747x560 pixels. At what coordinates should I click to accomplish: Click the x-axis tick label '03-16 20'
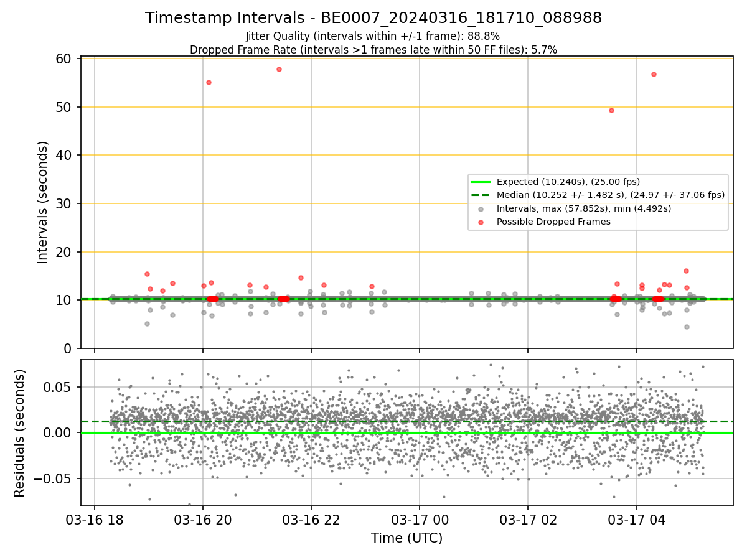pos(203,520)
